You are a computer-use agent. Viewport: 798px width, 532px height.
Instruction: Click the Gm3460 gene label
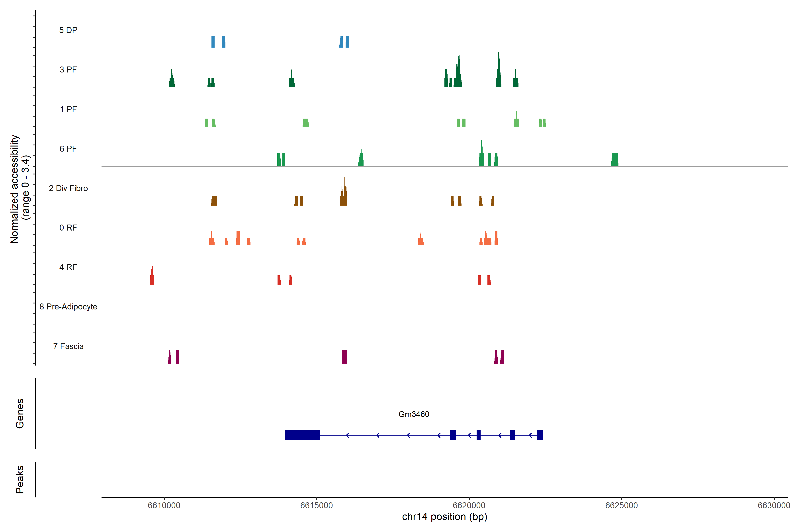coord(414,414)
